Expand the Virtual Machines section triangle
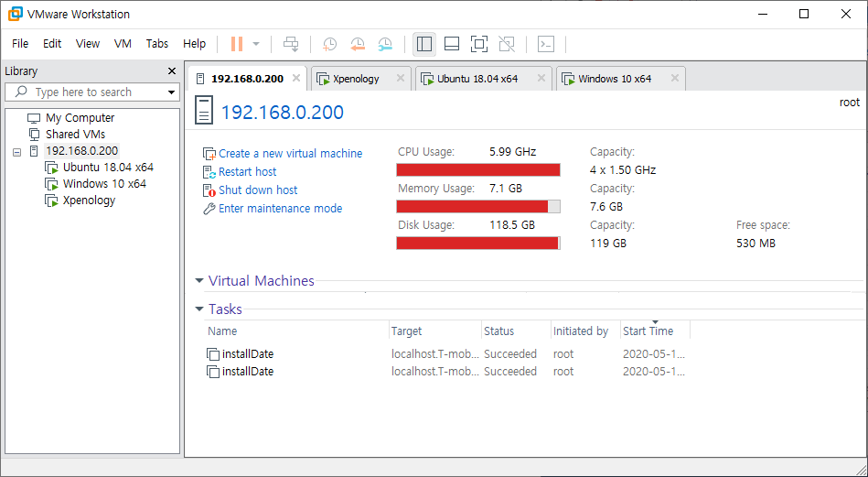868x477 pixels. [199, 281]
